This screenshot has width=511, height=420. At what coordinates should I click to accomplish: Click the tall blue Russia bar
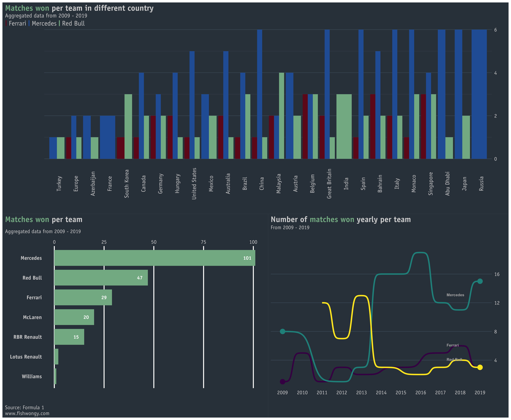coord(479,94)
